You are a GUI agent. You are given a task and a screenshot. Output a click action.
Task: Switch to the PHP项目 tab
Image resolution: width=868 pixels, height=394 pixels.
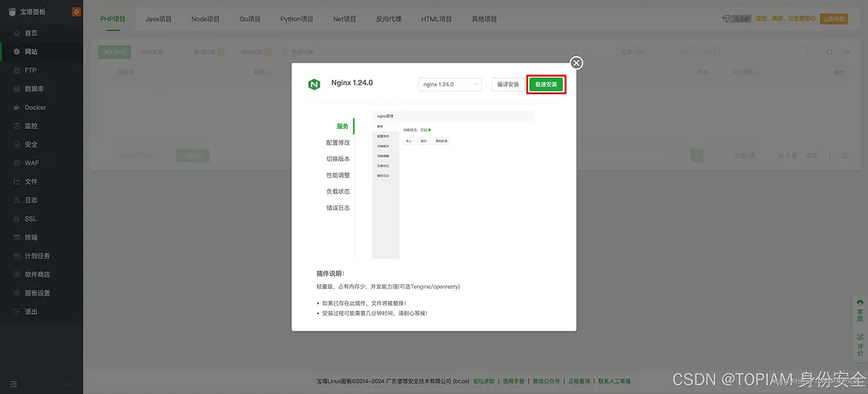113,19
